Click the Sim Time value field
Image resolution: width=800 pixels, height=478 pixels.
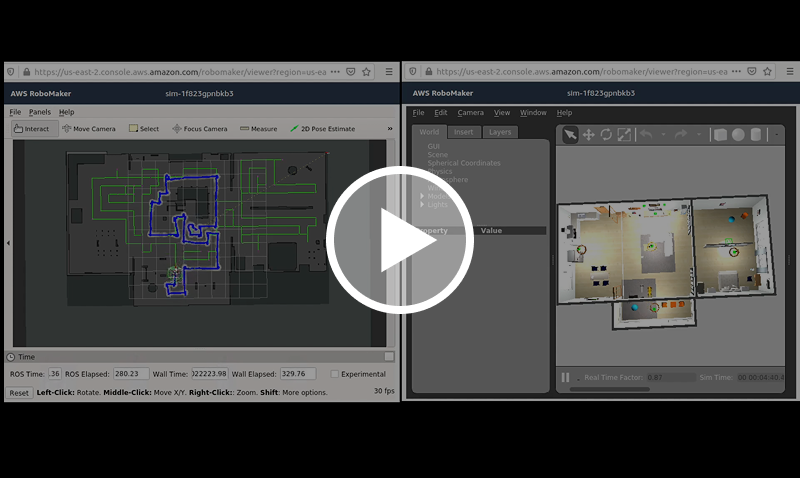click(761, 378)
